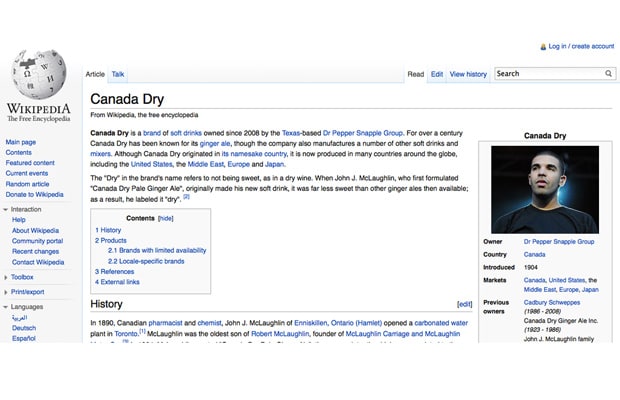This screenshot has width=620, height=400.
Task: Open United States link in intro paragraph
Action: 151,164
